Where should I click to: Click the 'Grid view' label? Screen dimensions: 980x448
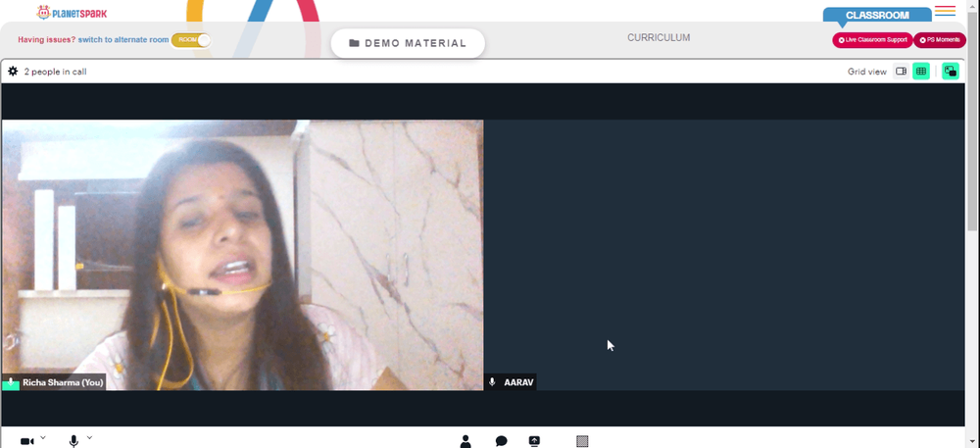(x=867, y=72)
